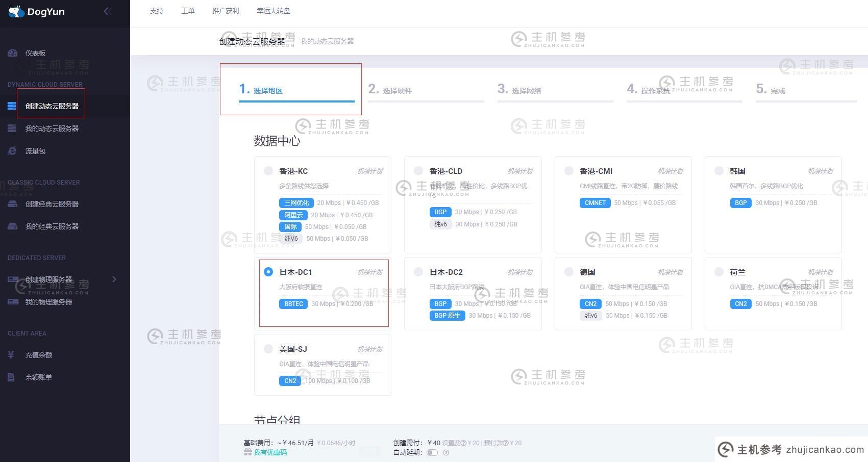The width and height of the screenshot is (868, 462).
Task: Open 我的动态云服务器 breadcrumb link
Action: [x=327, y=41]
